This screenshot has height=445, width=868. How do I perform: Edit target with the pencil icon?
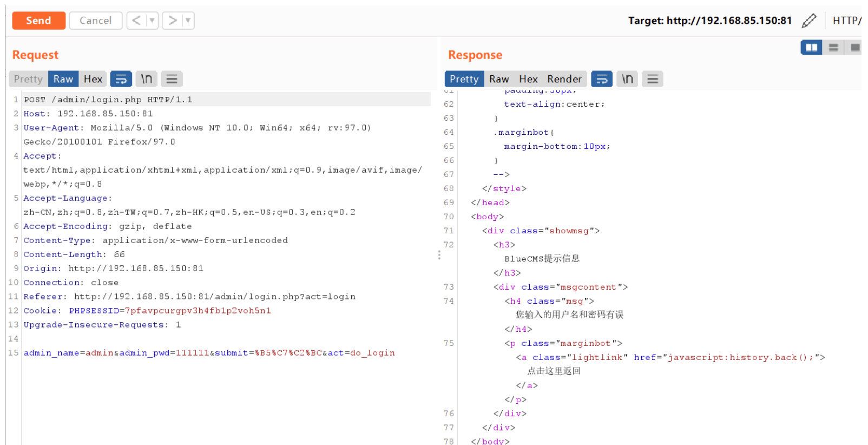[x=809, y=21]
